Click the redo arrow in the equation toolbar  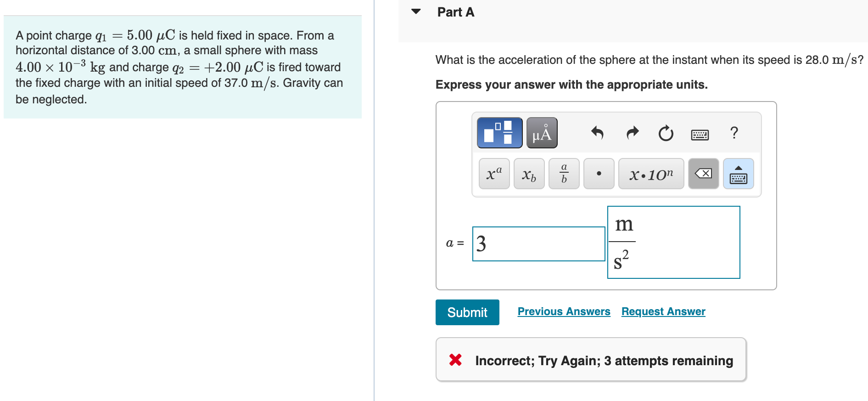click(632, 133)
